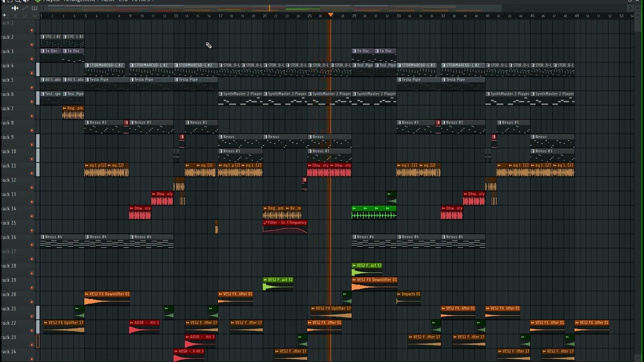The width and height of the screenshot is (644, 362).
Task: Open clip menu of first Tesla Pipe on track 5
Action: point(87,79)
